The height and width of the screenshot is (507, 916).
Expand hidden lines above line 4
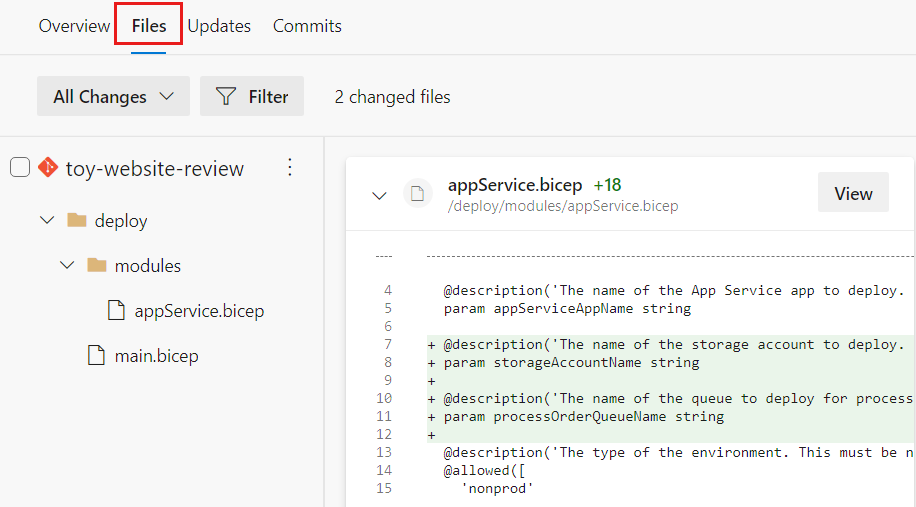coord(384,256)
